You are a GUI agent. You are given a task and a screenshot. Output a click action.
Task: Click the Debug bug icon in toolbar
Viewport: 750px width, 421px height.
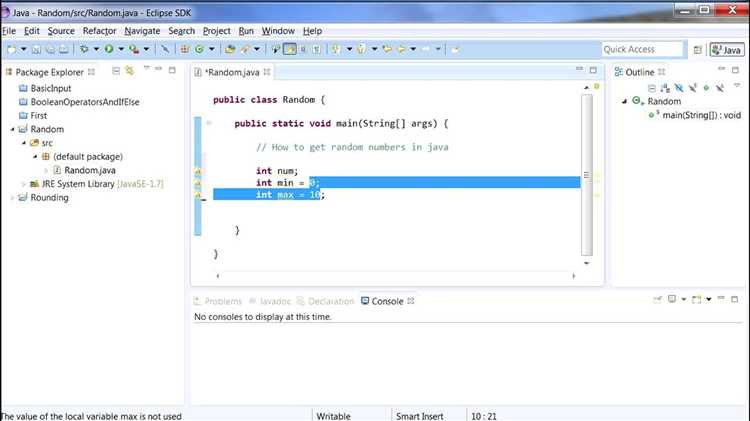coord(84,49)
